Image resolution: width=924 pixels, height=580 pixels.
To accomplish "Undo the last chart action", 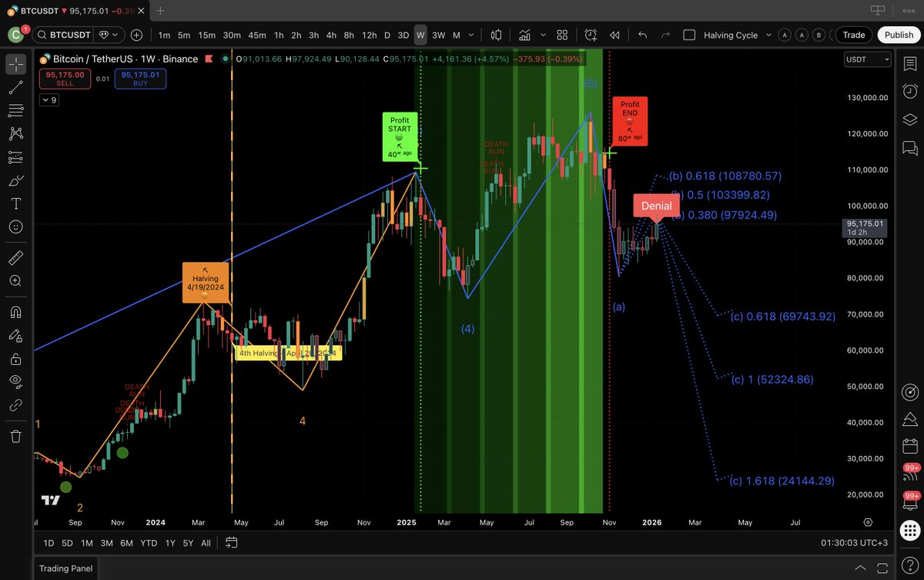I will click(643, 35).
